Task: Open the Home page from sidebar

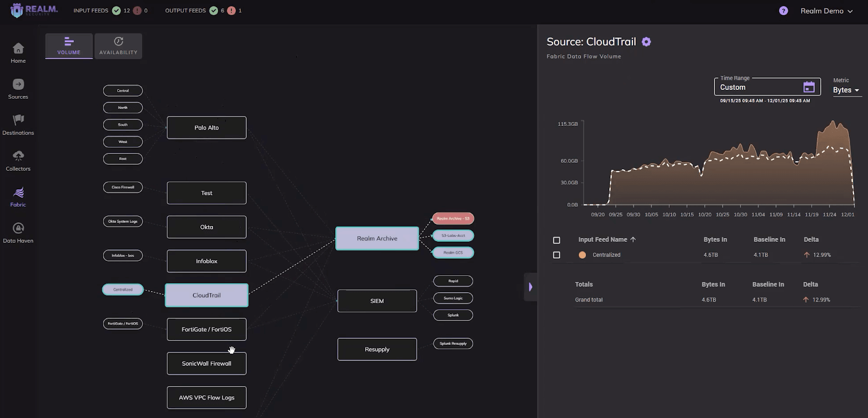Action: point(18,53)
